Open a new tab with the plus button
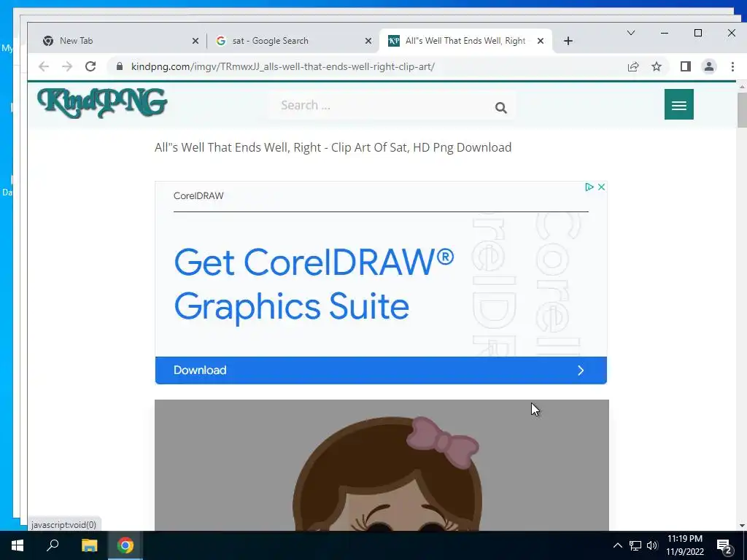This screenshot has height=560, width=747. pos(568,41)
